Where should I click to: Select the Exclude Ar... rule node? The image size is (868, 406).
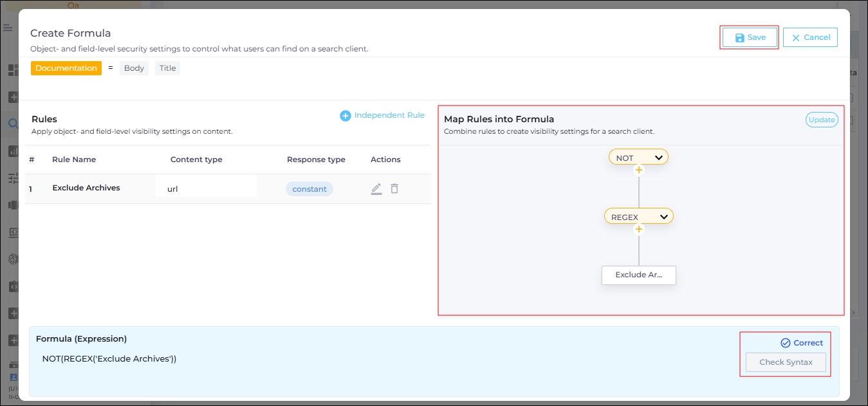point(638,275)
